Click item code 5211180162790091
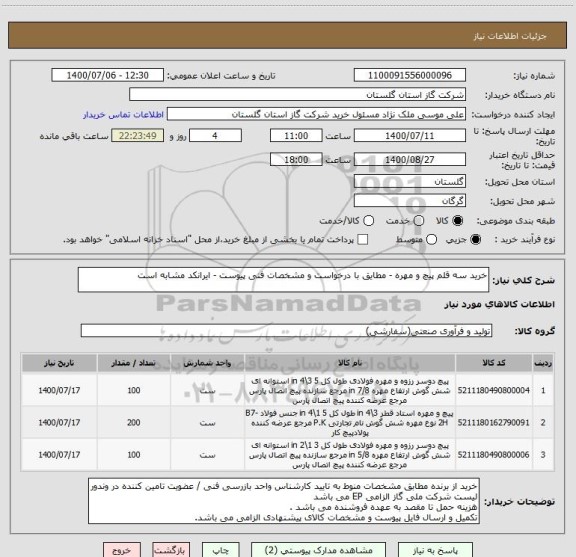This screenshot has height=557, width=576. pos(494,423)
